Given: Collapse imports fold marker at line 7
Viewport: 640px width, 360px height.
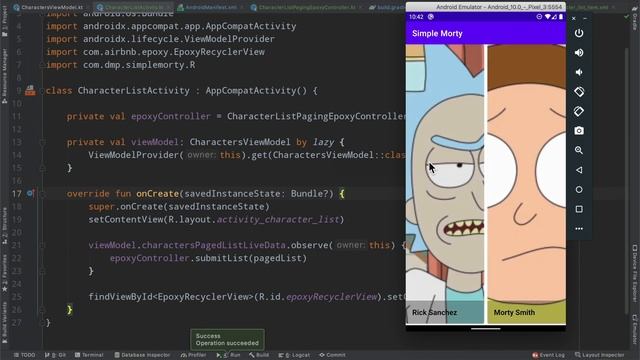Looking at the screenshot, I should coord(42,65).
